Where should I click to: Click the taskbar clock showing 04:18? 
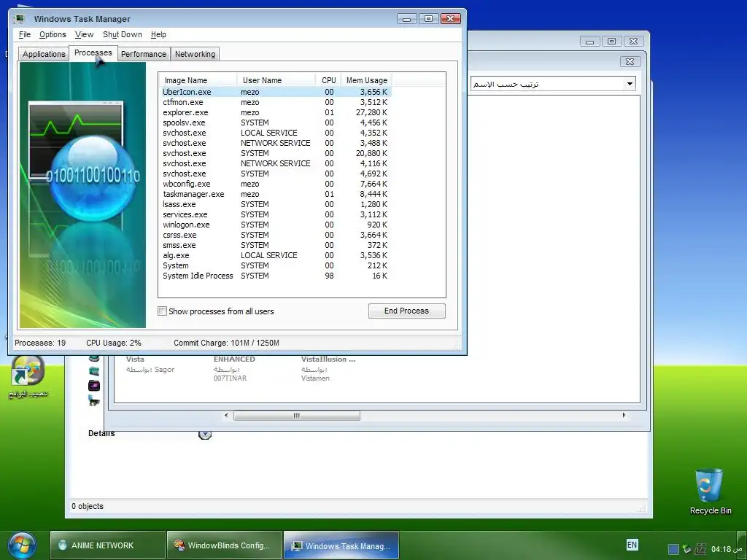tap(727, 549)
